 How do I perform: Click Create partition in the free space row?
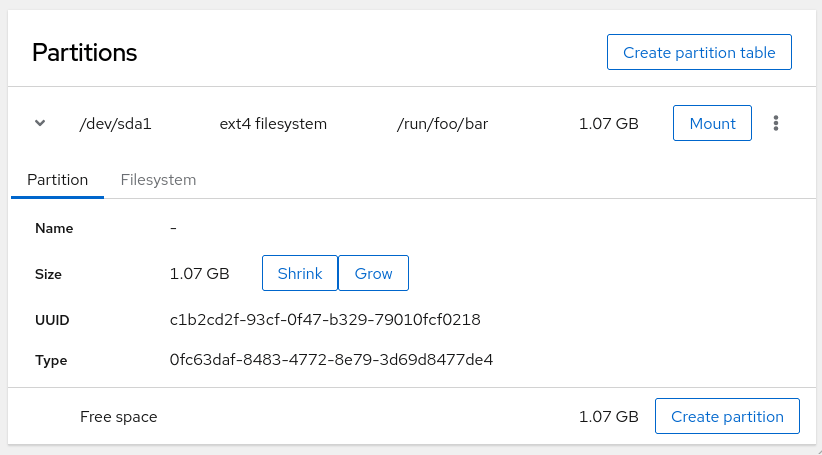[x=727, y=416]
